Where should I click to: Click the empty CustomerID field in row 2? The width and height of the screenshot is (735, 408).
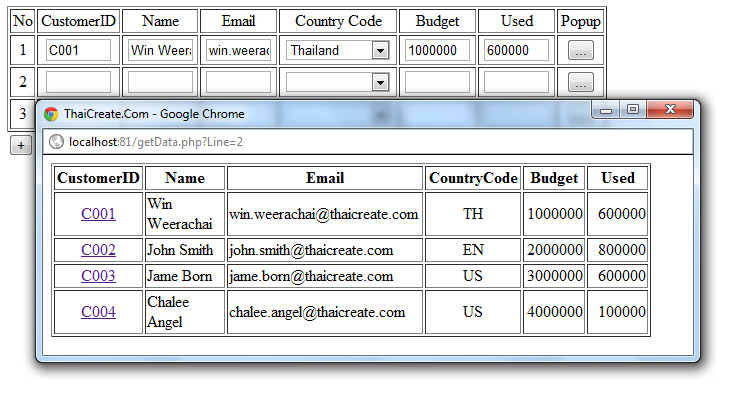[78, 82]
